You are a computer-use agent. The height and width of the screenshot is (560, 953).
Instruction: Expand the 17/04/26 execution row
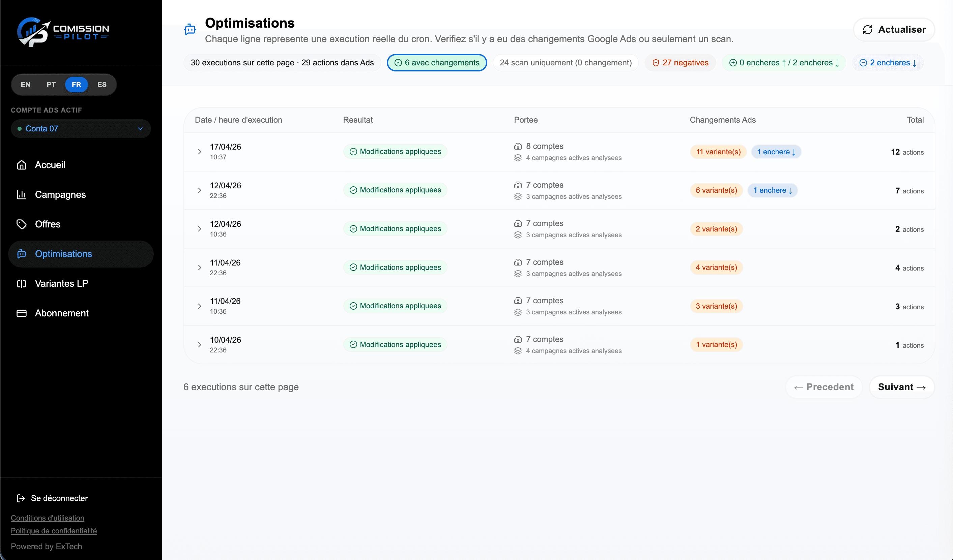pos(200,152)
